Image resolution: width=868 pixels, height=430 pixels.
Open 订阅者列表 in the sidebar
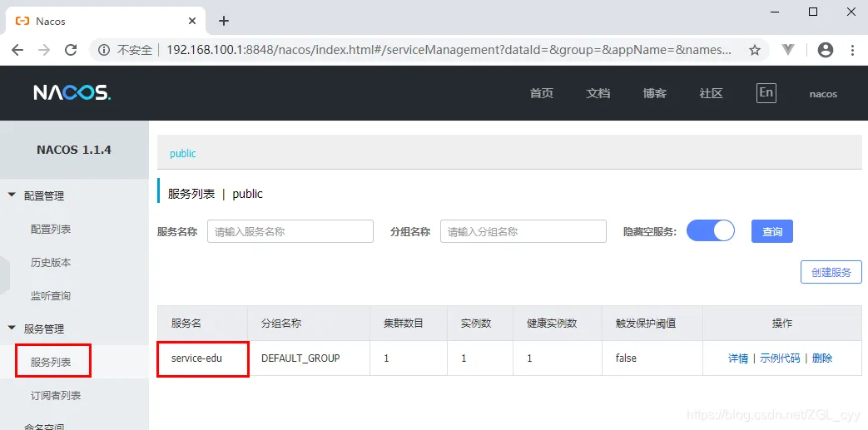tap(56, 396)
